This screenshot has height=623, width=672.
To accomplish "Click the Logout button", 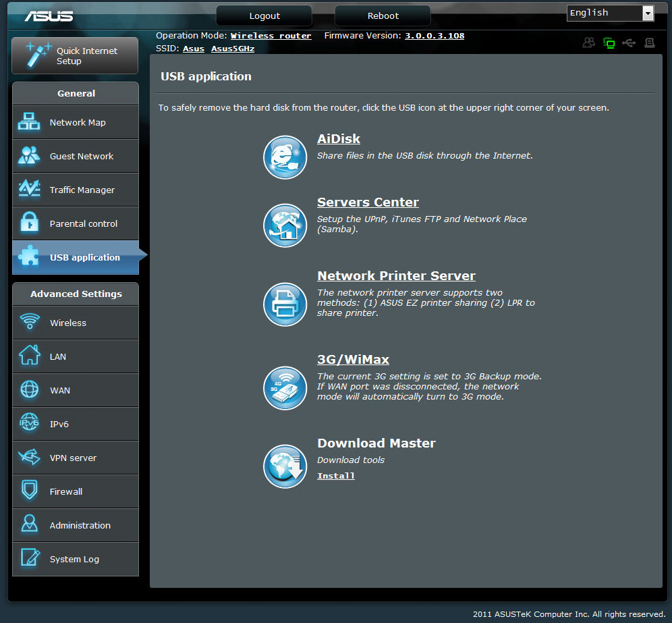I will point(264,16).
